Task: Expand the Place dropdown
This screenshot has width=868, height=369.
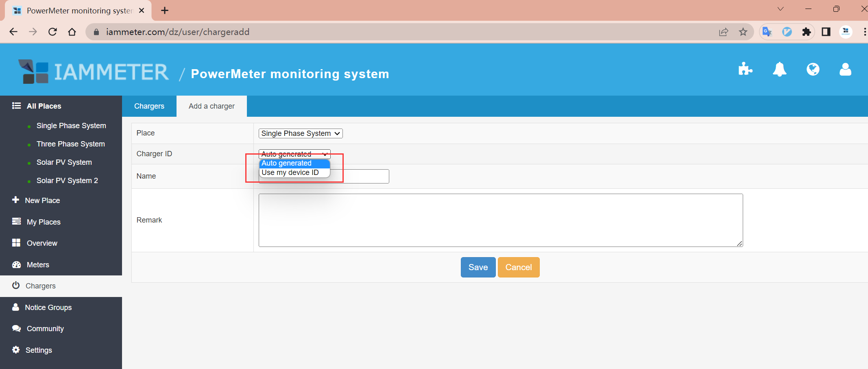Action: (301, 133)
